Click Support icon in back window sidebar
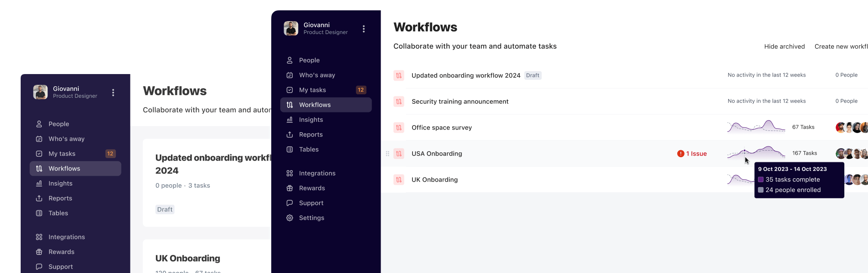Screen dimensions: 868x273 pos(39,267)
